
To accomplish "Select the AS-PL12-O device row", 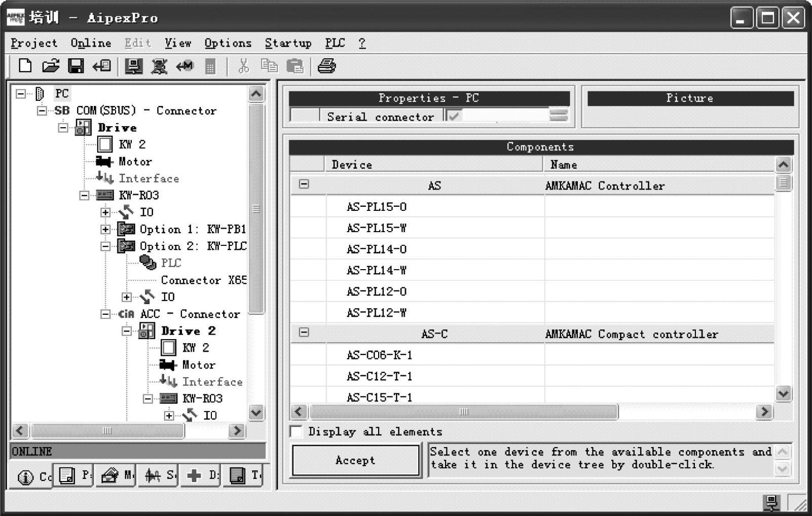I will coord(532,291).
